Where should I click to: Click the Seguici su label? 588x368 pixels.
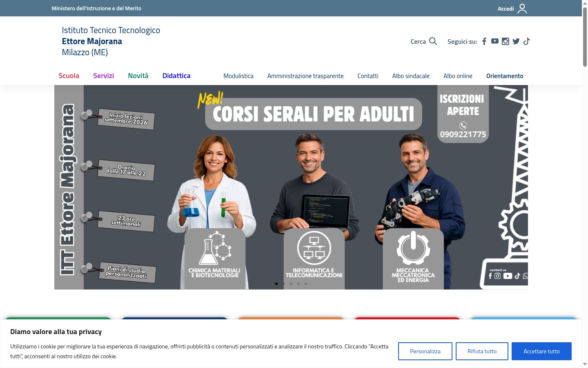click(462, 42)
